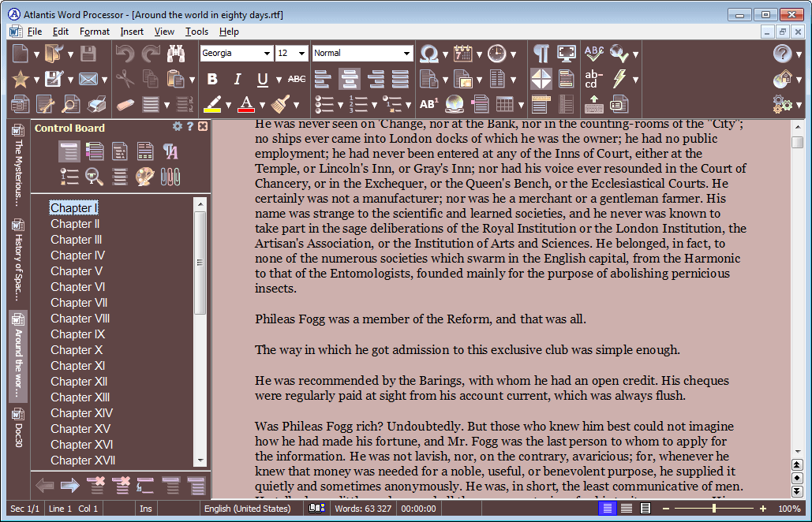
Task: Toggle Underline formatting
Action: pyautogui.click(x=263, y=79)
